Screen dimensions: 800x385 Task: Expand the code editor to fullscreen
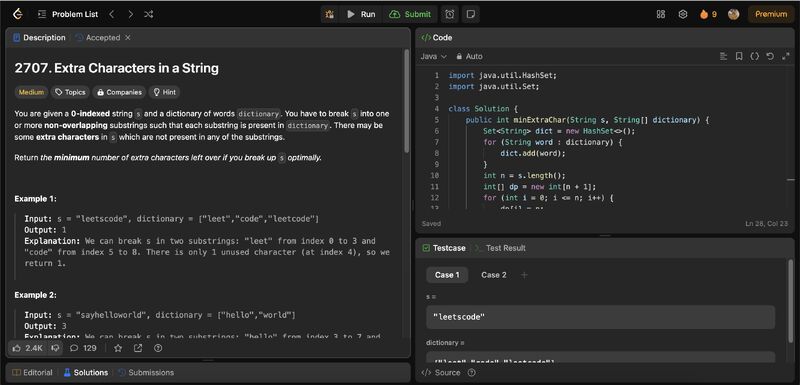pos(786,56)
